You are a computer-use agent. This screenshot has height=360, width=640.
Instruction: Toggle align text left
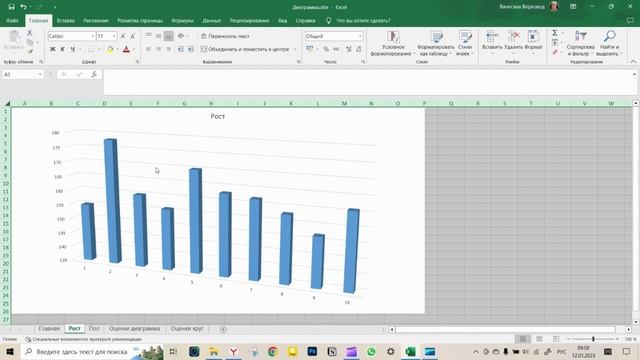pos(149,49)
